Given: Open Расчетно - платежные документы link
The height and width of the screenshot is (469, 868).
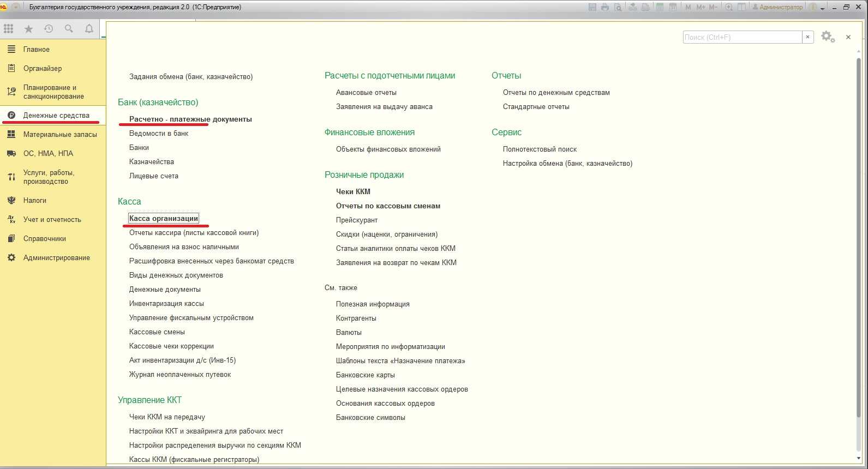Looking at the screenshot, I should click(190, 119).
